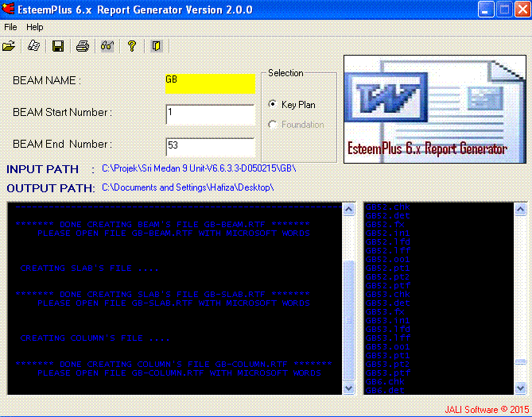Click the EsteemPlus app icon in title bar
The height and width of the screenshot is (417, 532).
[8, 9]
